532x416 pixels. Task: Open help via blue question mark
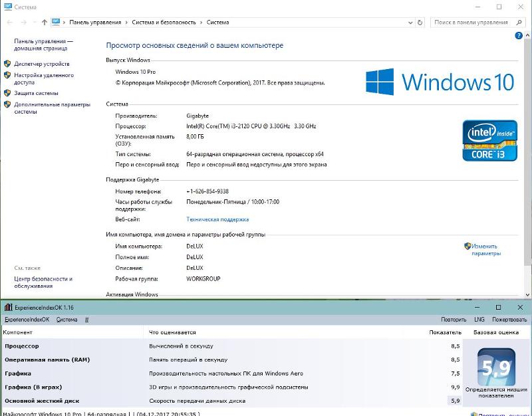519,35
